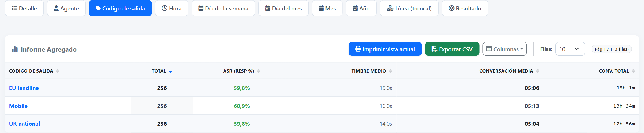Screen dimensions: 644x133
Task: Sort by the Timbre medio column
Action: click(372, 71)
